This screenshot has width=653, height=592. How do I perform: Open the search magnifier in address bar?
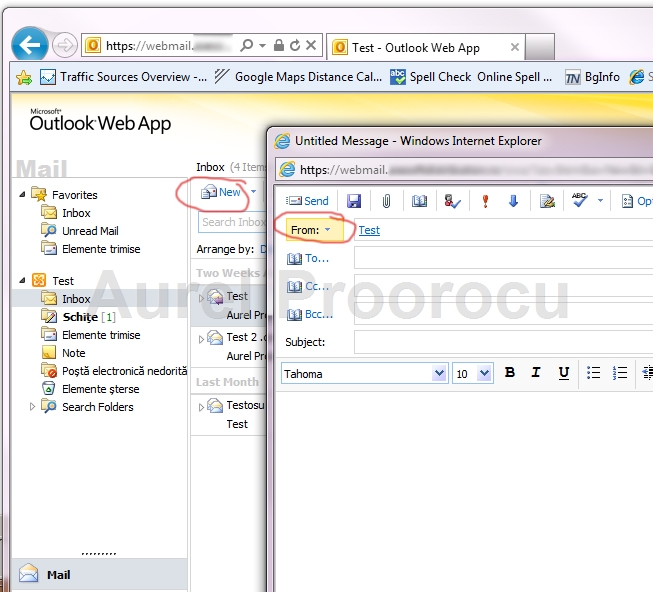coord(247,45)
